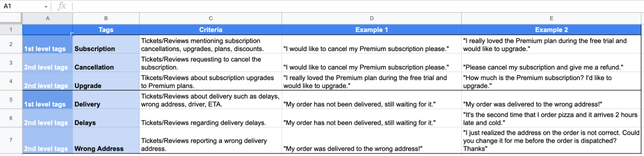644x156 pixels.
Task: Click the Delays criteria cell
Action: pyautogui.click(x=210, y=118)
